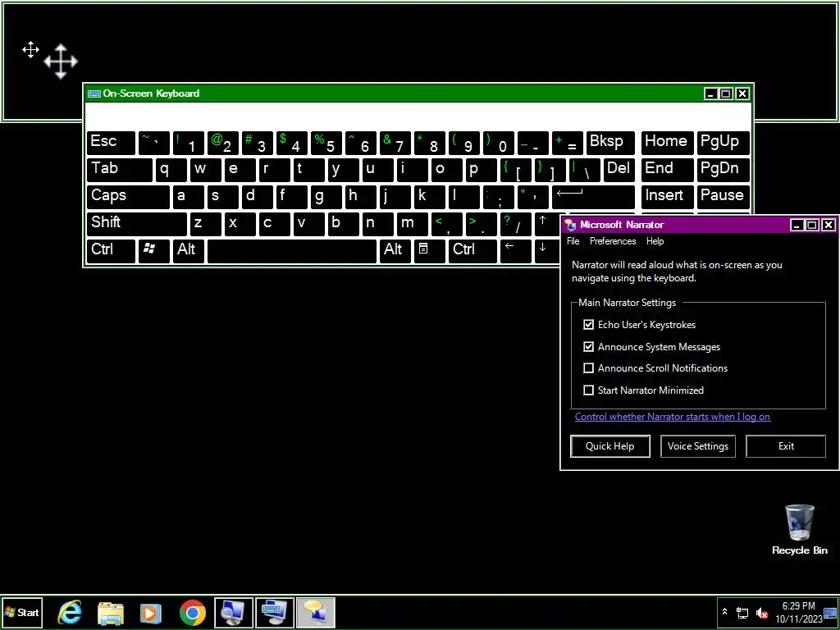The height and width of the screenshot is (630, 840).
Task: Click the Windows logo key on keyboard
Action: click(x=153, y=250)
